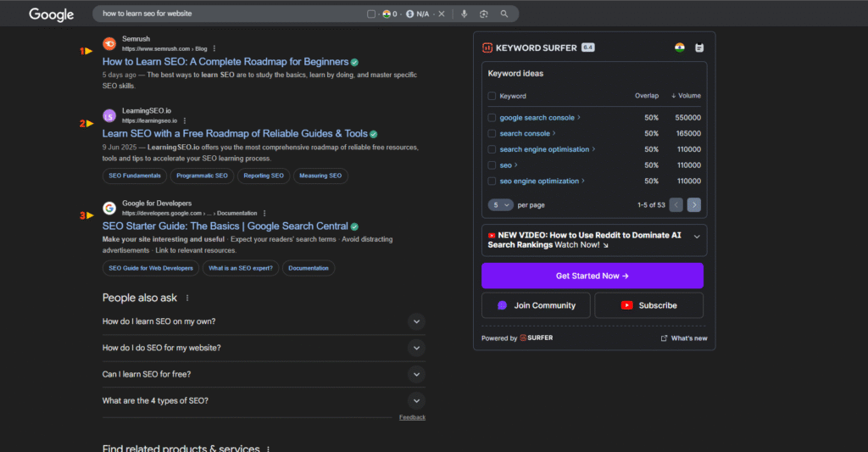
Task: Open clipboard icon in Keyword Surfer header
Action: 699,47
